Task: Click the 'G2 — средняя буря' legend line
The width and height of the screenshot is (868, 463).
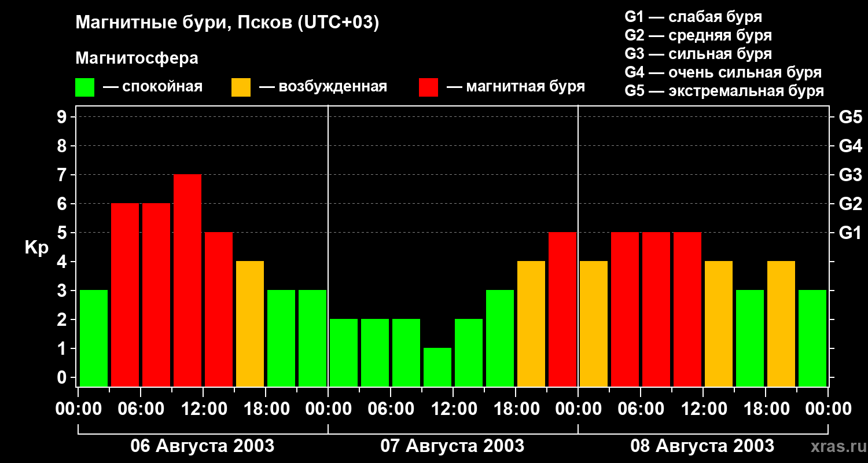Action: 698,35
